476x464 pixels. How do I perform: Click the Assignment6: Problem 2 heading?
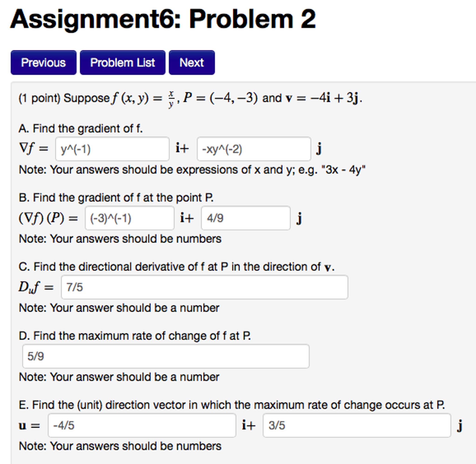[163, 19]
